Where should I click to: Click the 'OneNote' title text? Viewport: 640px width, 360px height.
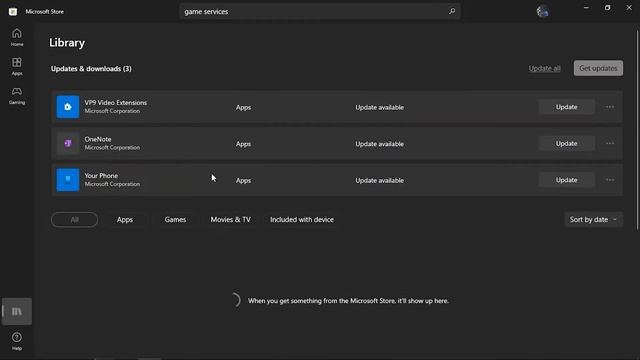pyautogui.click(x=98, y=139)
